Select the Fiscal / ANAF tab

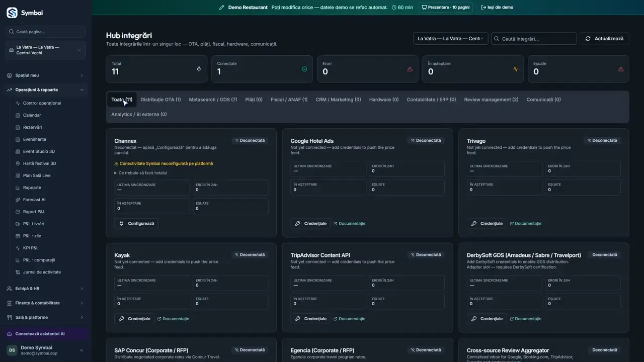point(289,100)
